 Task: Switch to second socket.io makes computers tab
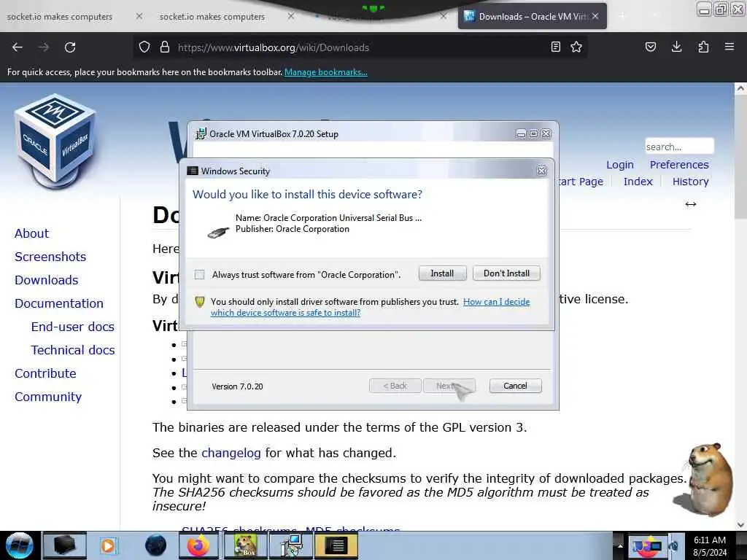click(212, 17)
